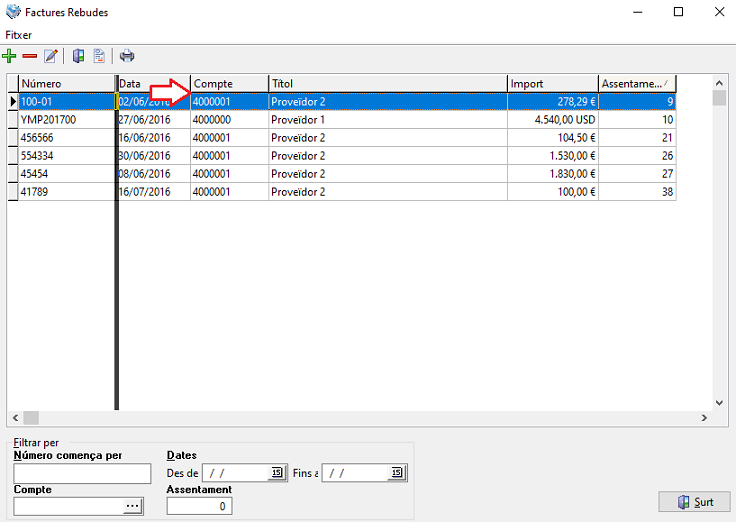This screenshot has width=736, height=522.
Task: Click the horizontal scrollbar left arrow
Action: pyautogui.click(x=15, y=417)
